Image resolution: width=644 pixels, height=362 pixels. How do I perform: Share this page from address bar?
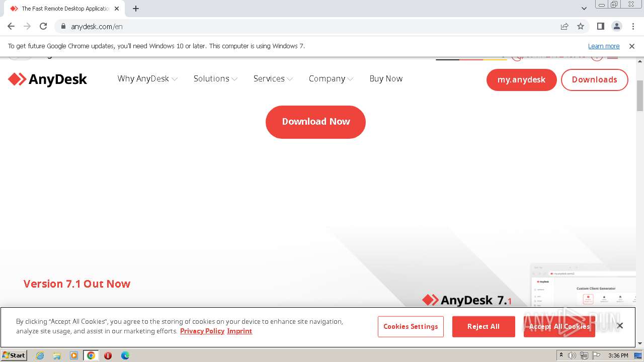point(565,26)
